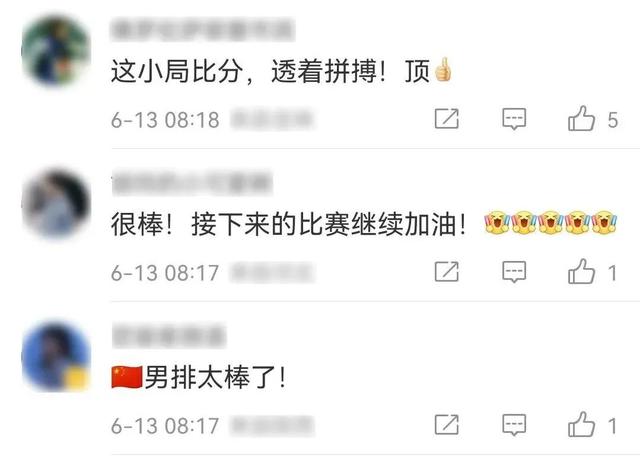The image size is (640, 459).
Task: Open the third commenter's blue avatar
Action: tap(56, 357)
